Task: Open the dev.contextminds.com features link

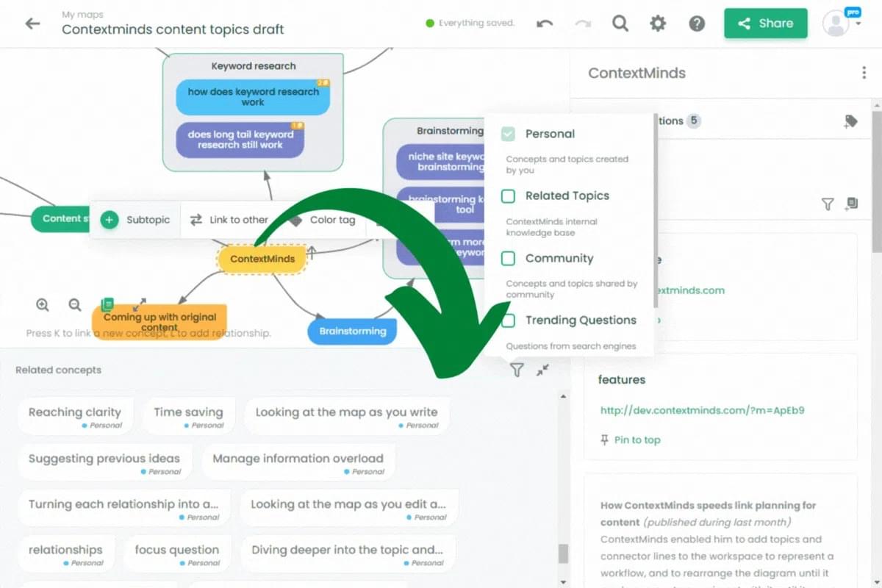Action: pyautogui.click(x=702, y=410)
